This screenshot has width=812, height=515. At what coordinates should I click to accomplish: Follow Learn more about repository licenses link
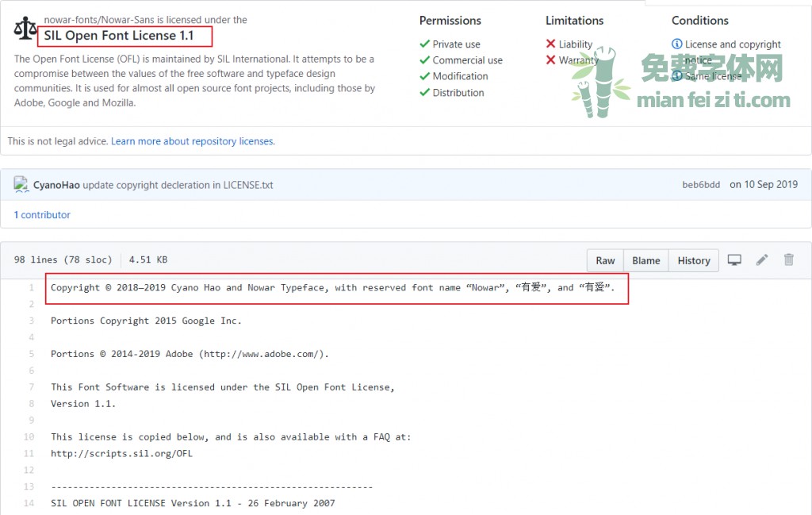click(193, 141)
